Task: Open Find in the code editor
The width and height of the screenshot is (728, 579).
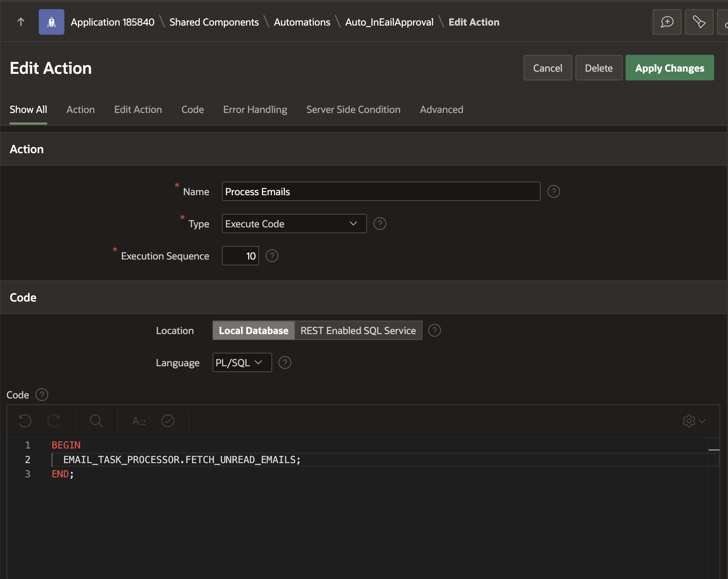Action: click(x=96, y=421)
